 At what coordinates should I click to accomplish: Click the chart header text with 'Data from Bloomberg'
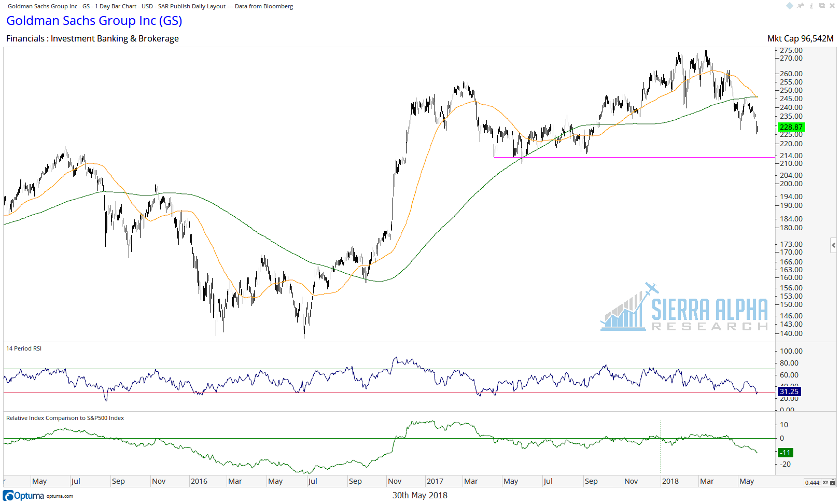pyautogui.click(x=150, y=6)
